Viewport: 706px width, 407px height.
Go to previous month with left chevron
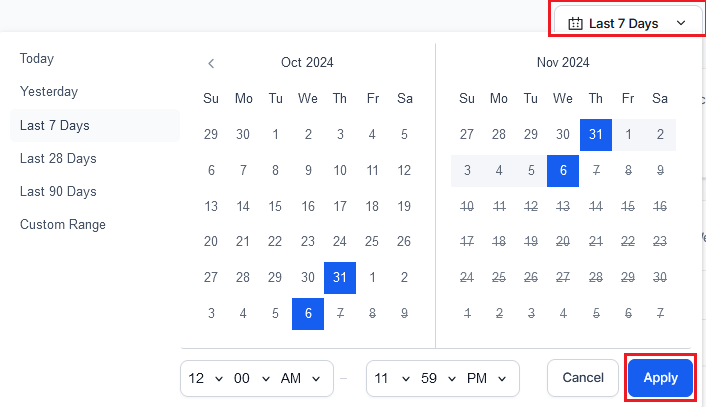coord(211,63)
